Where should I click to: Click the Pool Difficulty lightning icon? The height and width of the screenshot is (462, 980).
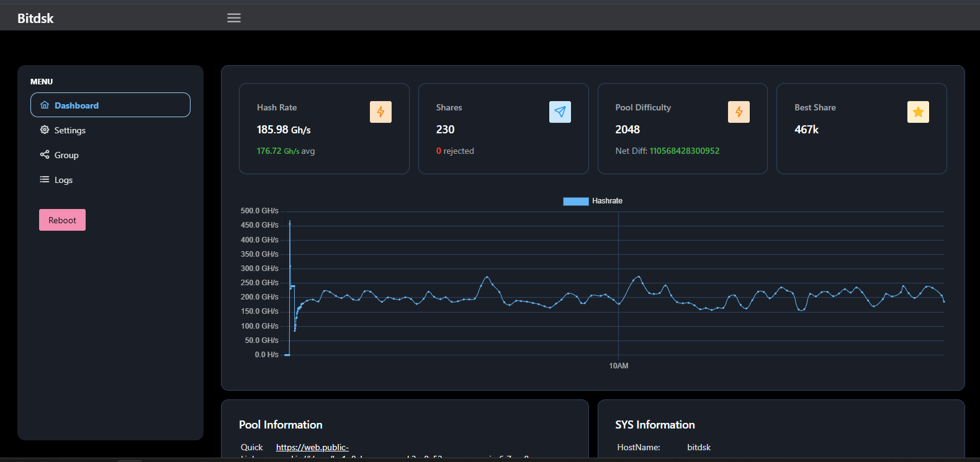[x=739, y=112]
